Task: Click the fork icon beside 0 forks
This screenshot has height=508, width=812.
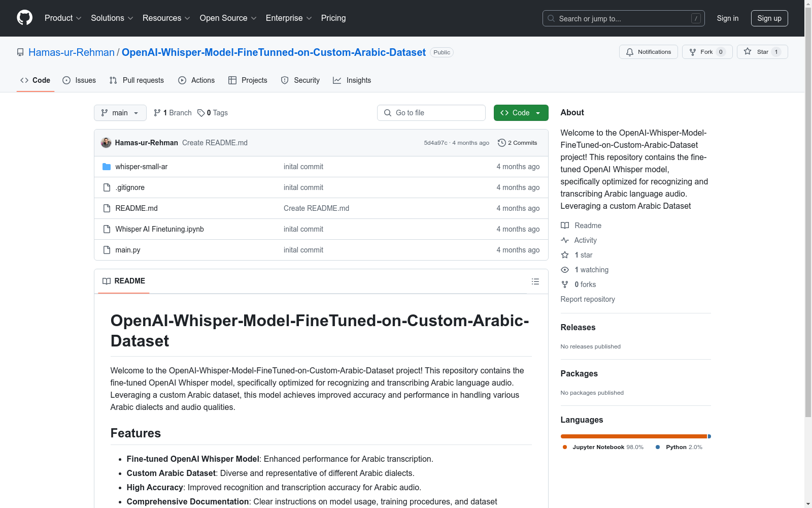Action: 565,284
